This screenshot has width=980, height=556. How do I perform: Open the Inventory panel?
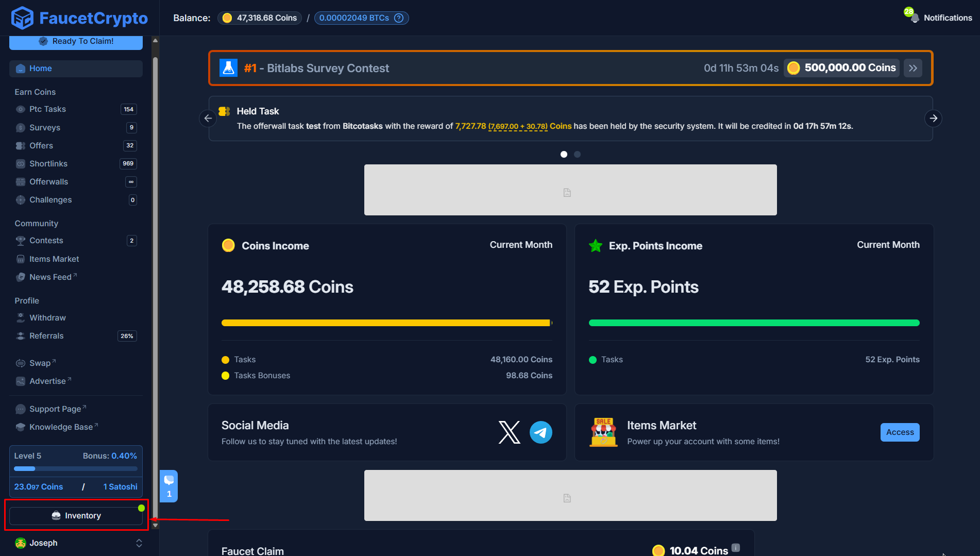tap(75, 515)
